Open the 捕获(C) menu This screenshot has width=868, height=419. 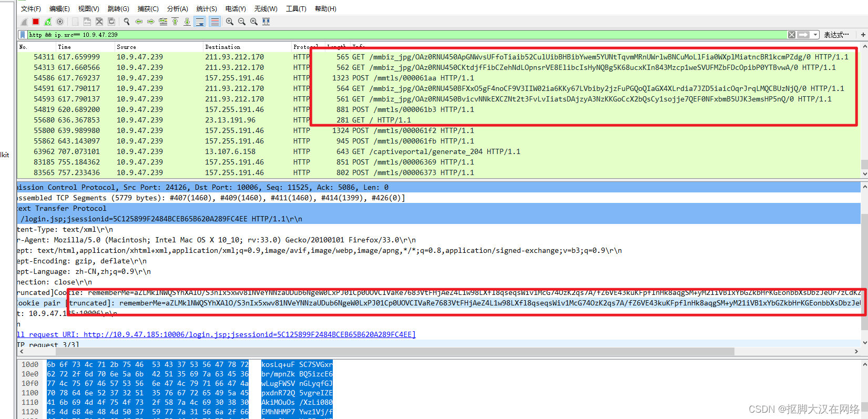tap(148, 9)
